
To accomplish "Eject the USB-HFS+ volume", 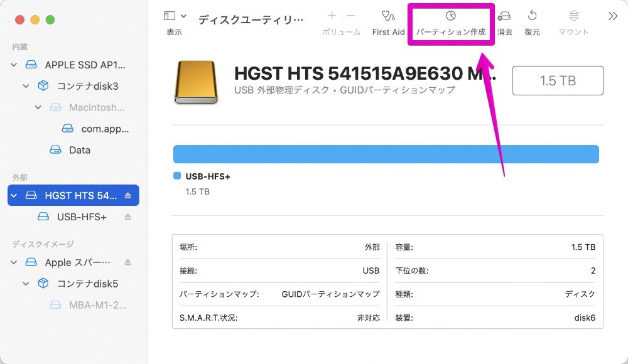I will (x=127, y=217).
